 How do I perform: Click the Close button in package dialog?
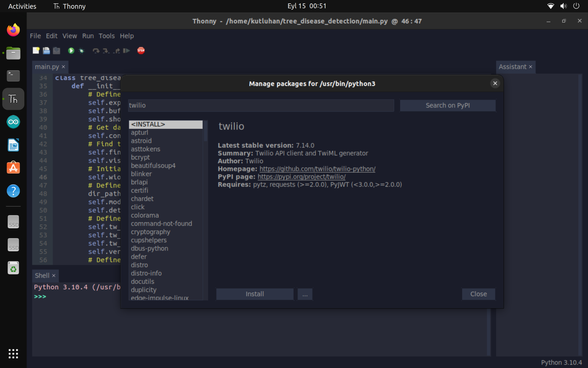[478, 294]
